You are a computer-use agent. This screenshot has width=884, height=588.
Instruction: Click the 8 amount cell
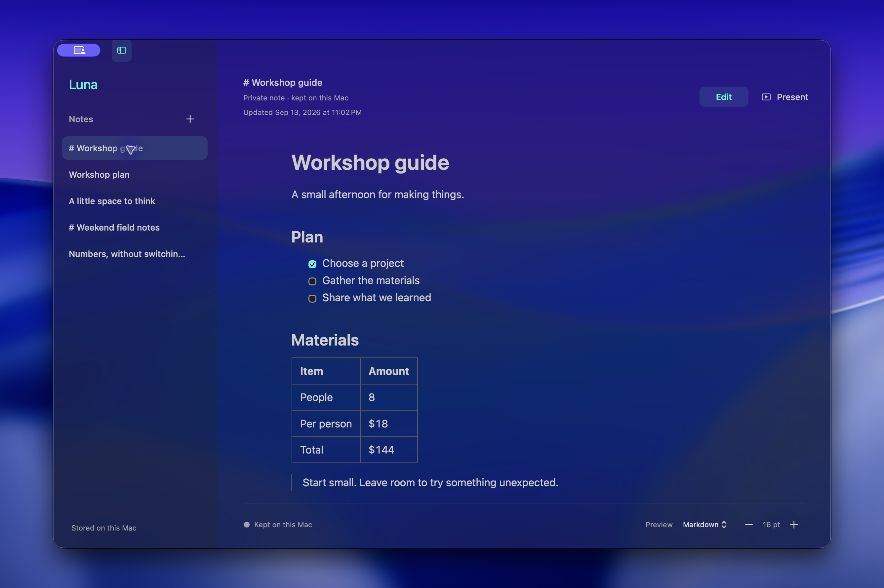point(389,397)
